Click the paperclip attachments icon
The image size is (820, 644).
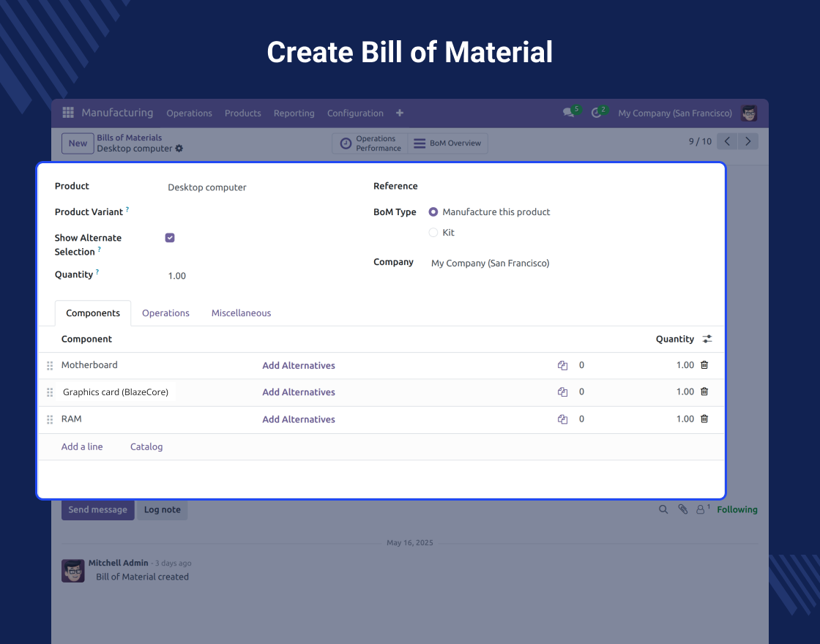[x=683, y=509]
